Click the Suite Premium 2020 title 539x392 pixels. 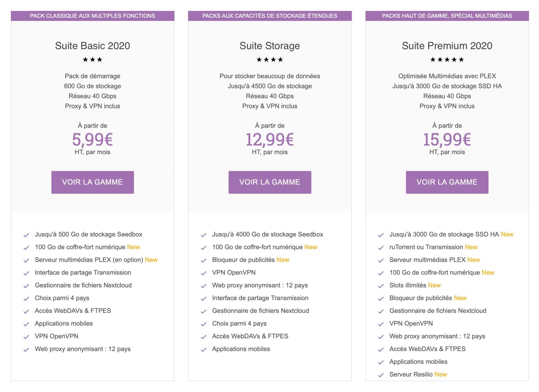point(447,46)
